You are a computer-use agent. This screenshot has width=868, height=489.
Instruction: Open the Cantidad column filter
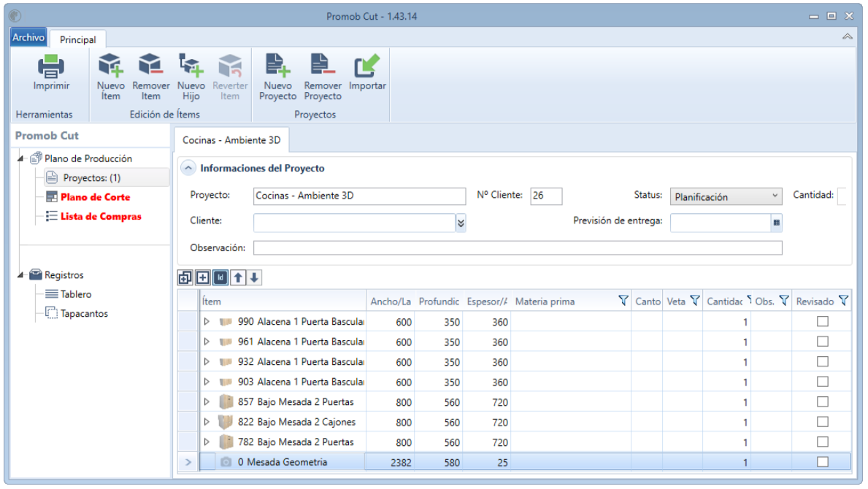[748, 299]
